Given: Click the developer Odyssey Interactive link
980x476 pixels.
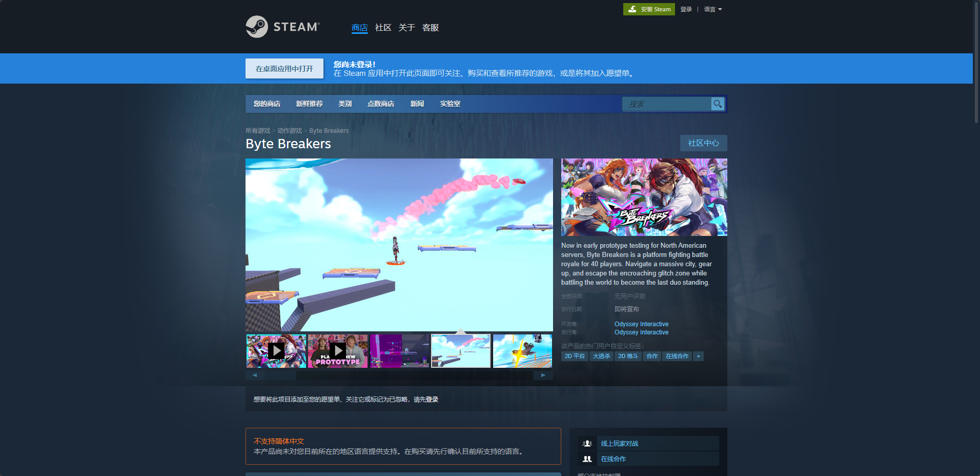Looking at the screenshot, I should coord(642,324).
